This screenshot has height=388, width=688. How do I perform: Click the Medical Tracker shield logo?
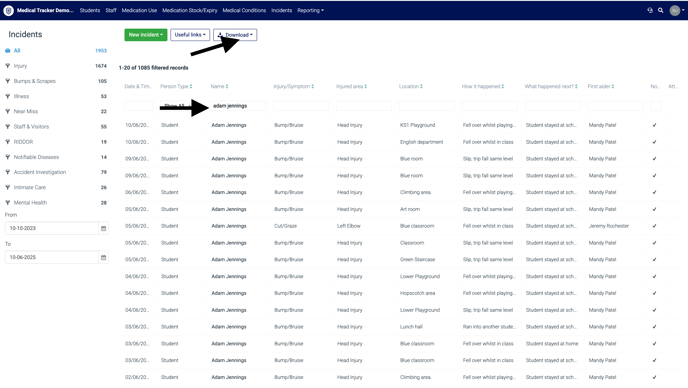[8, 10]
